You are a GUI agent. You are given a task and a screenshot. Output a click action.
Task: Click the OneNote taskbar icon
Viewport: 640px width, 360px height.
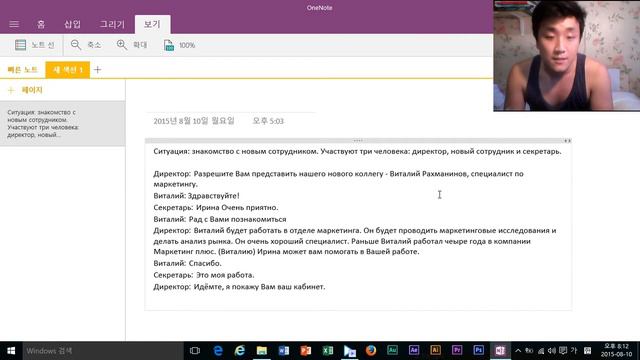tap(500, 351)
